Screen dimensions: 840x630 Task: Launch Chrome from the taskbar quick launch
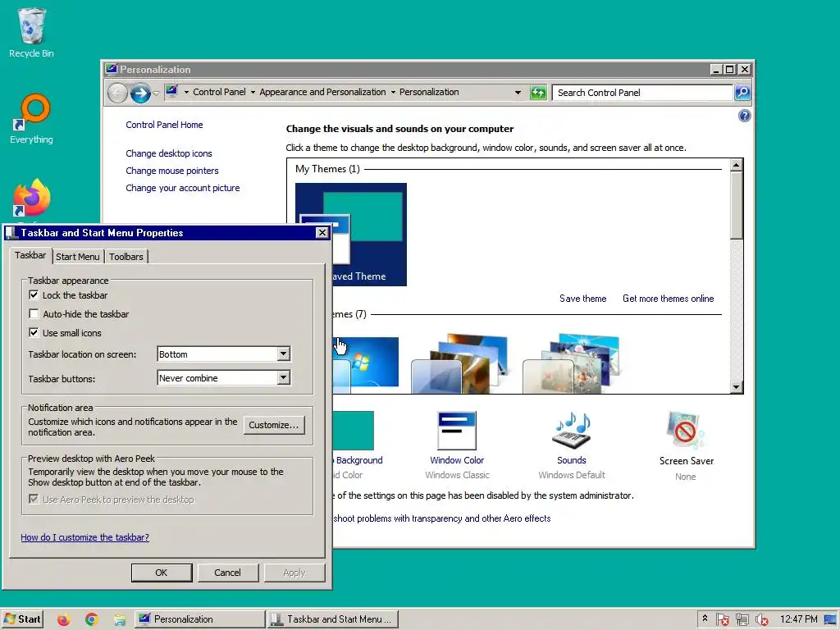(x=92, y=619)
